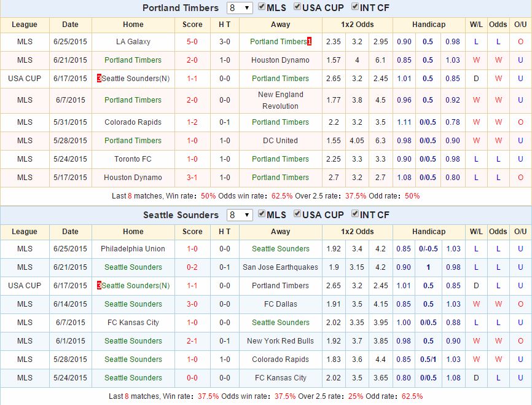Click 1x2 Odds column header in Seattle Sounders table
Viewport: 532px width, 405px height.
tap(358, 232)
